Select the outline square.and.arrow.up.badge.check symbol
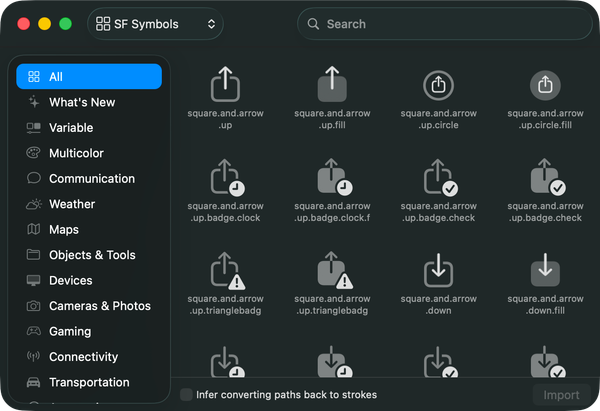600x411 pixels. 440,178
